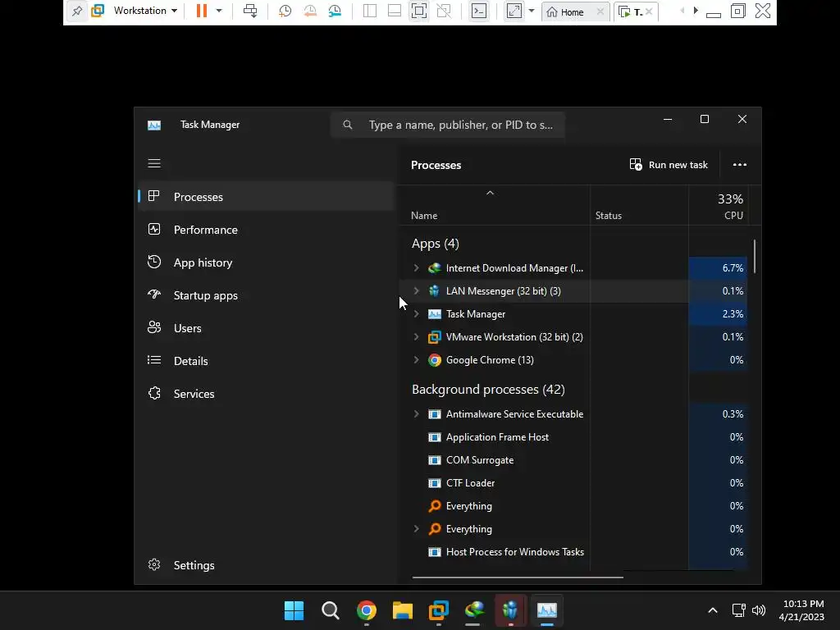840x630 pixels.
Task: Open the three-dot more options menu
Action: point(740,164)
